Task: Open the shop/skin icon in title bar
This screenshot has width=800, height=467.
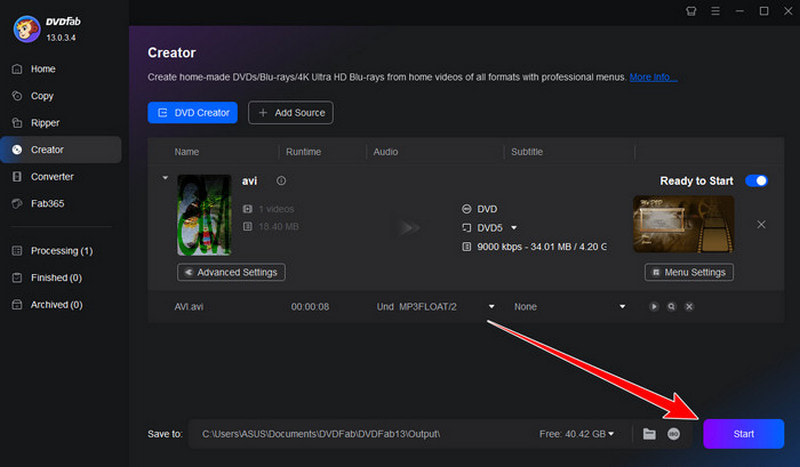Action: click(691, 11)
